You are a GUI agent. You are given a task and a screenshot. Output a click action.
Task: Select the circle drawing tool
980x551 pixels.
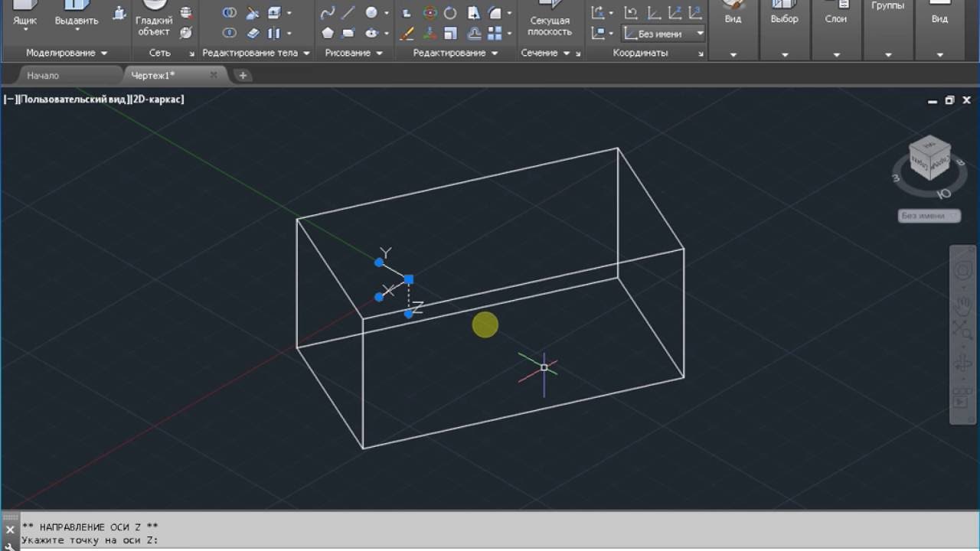[x=371, y=12]
